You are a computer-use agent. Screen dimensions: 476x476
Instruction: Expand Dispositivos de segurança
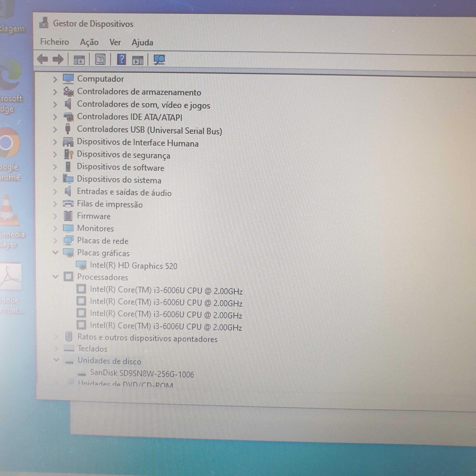click(55, 154)
